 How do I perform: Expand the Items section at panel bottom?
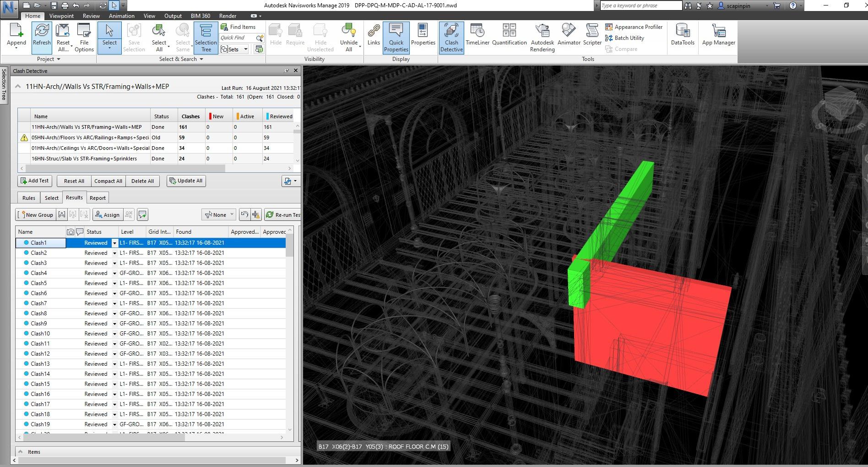pos(20,451)
